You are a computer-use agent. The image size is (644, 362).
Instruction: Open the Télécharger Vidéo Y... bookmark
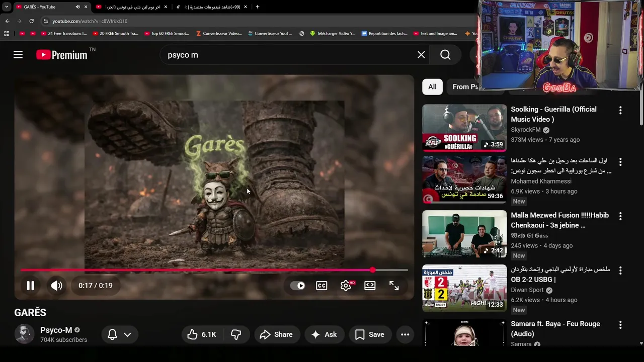[332, 34]
